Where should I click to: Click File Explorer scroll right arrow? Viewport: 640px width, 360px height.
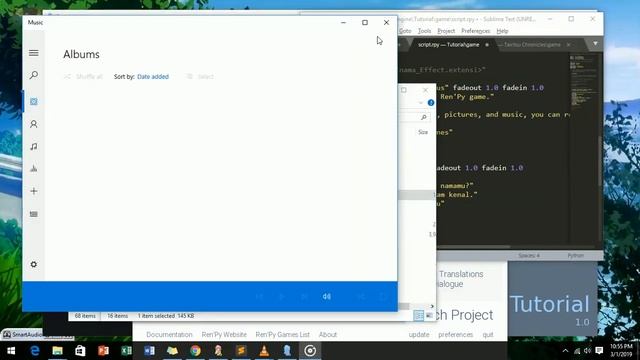click(x=432, y=306)
